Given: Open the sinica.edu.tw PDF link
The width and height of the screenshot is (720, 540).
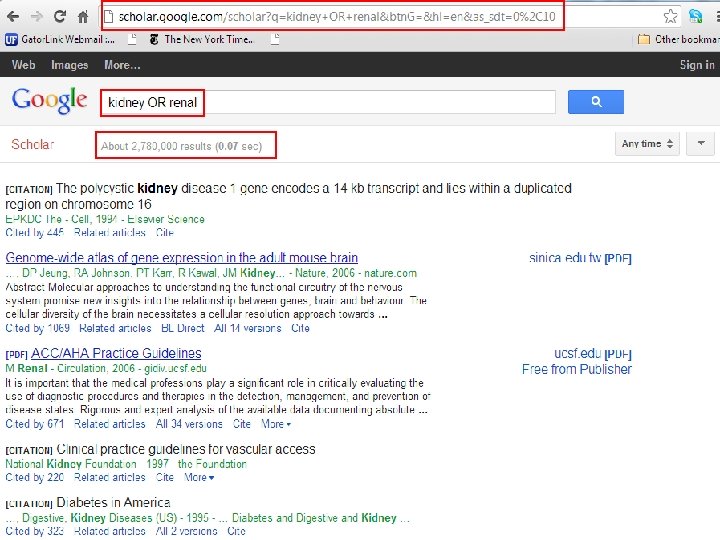Looking at the screenshot, I should 580,258.
